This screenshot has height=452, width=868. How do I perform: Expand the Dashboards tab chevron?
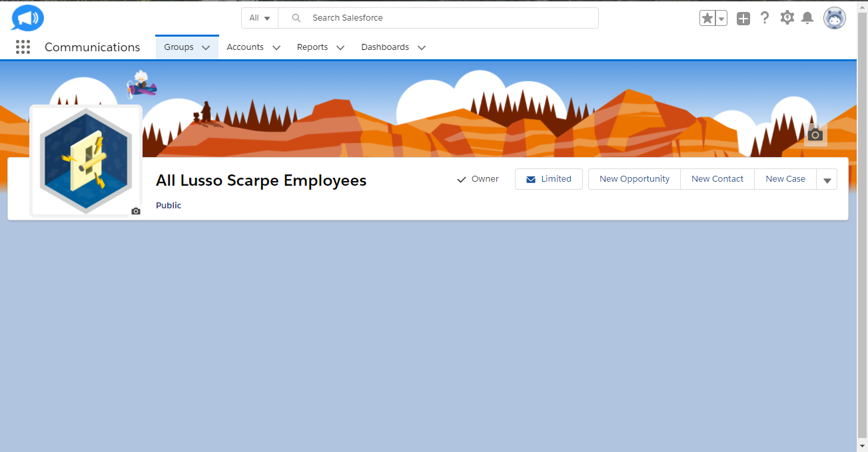pos(422,48)
